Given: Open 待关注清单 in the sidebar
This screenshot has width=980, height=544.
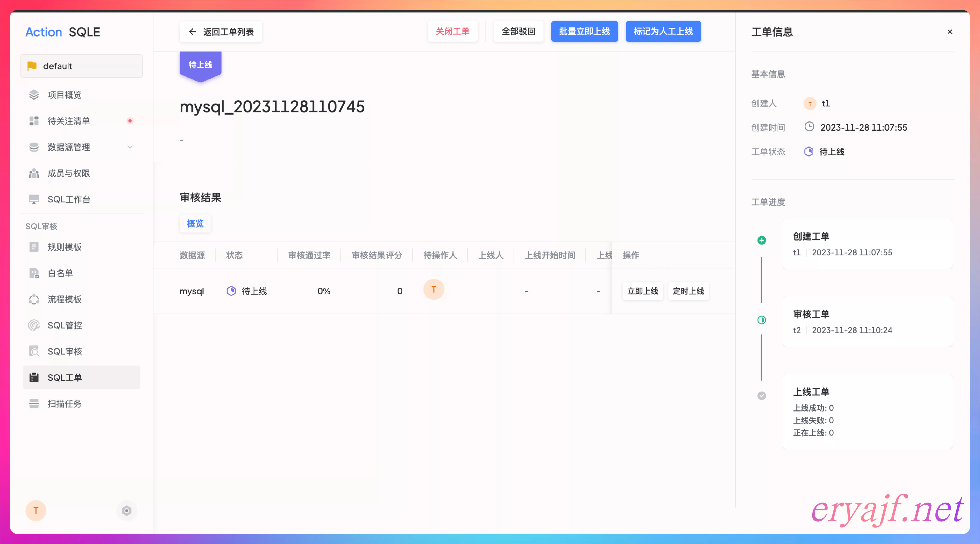Looking at the screenshot, I should click(x=82, y=121).
